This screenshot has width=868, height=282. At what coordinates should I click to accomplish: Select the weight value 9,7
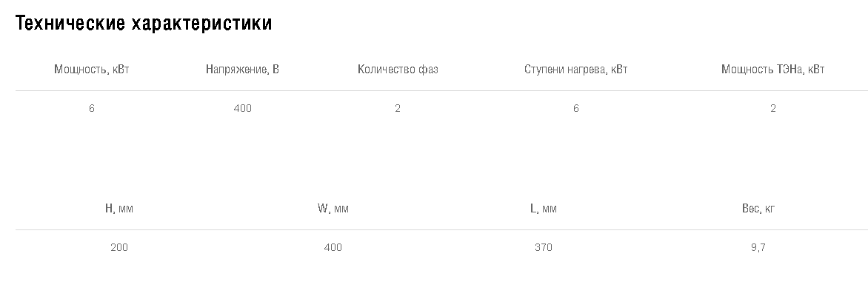tap(758, 248)
